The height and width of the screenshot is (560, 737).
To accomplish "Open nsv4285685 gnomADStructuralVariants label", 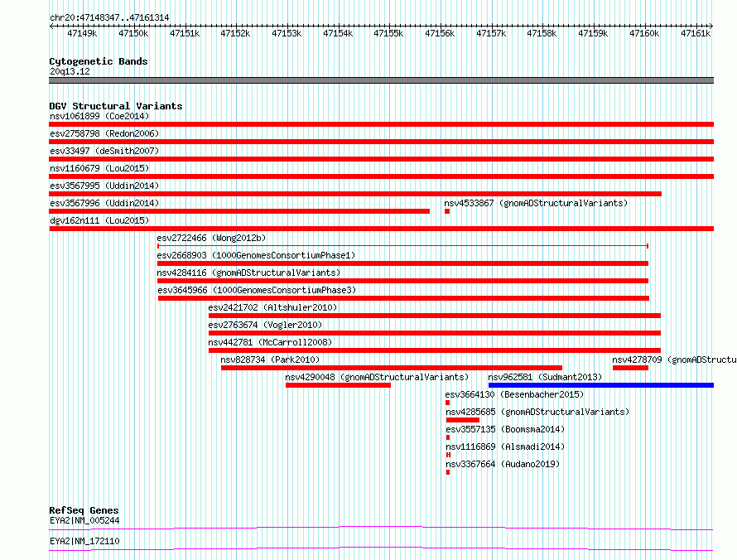I will pyautogui.click(x=537, y=412).
